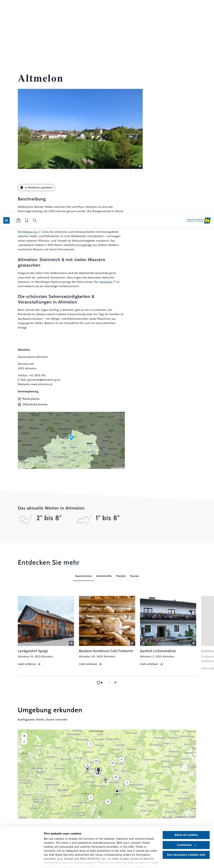Image resolution: width=214 pixels, height=868 pixels.
Task: Open Gasthof Lichtenwallner photo
Action: pos(168,621)
